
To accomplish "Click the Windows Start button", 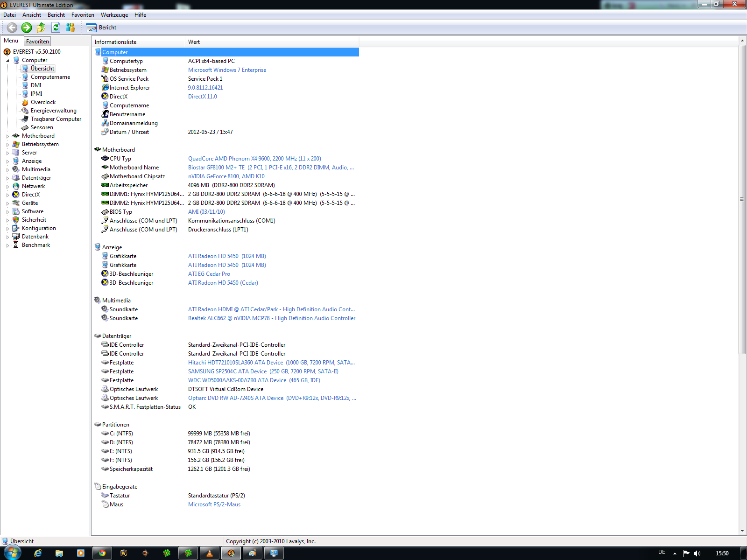I will pyautogui.click(x=13, y=553).
